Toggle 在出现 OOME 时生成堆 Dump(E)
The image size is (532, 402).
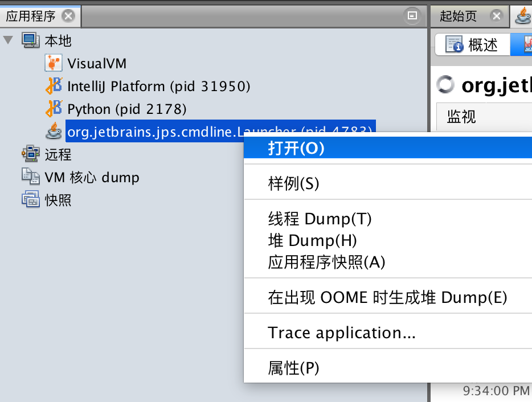(388, 297)
